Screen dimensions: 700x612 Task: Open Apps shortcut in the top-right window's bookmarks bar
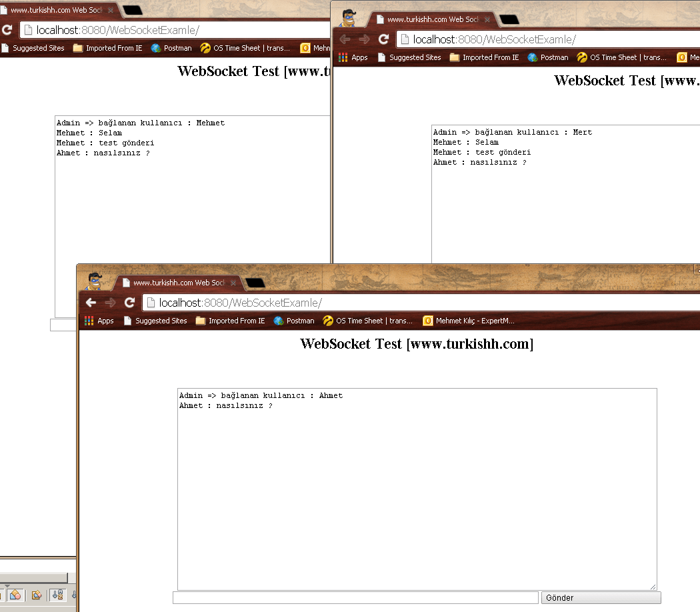[353, 57]
